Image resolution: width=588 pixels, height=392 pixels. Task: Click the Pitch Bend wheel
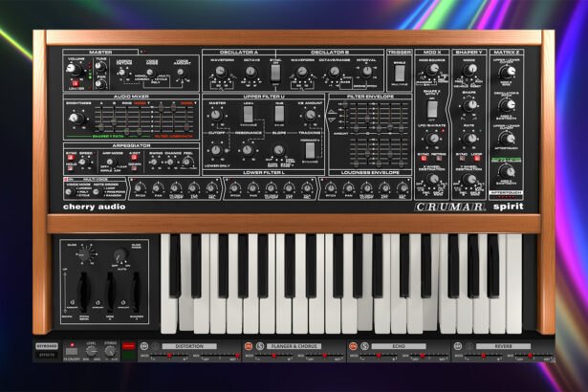point(83,292)
